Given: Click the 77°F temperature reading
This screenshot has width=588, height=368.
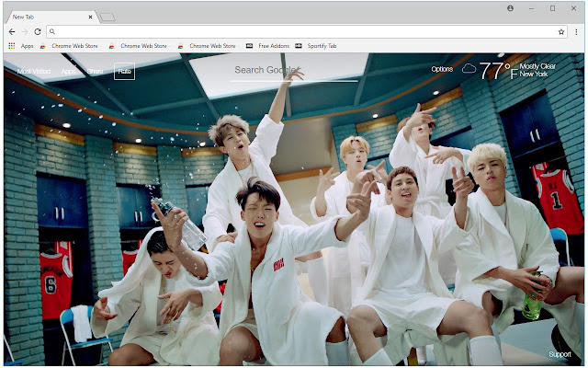Looking at the screenshot, I should (499, 71).
